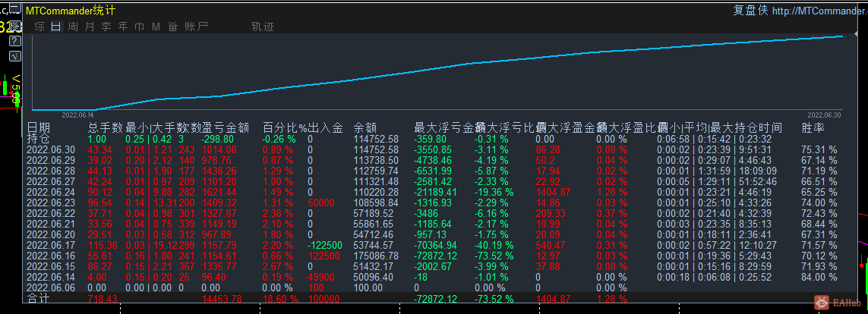Open the 备 notes tab
This screenshot has height=314, width=868.
172,27
